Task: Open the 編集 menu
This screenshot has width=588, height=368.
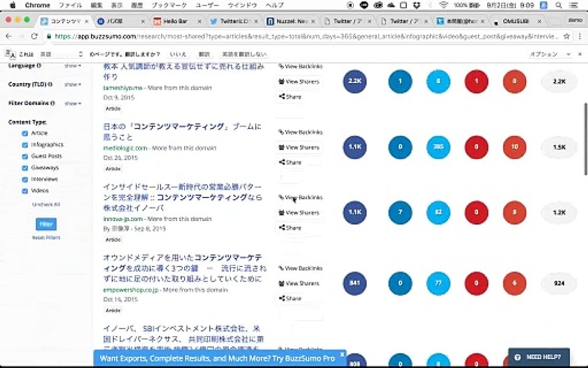Action: (x=96, y=5)
